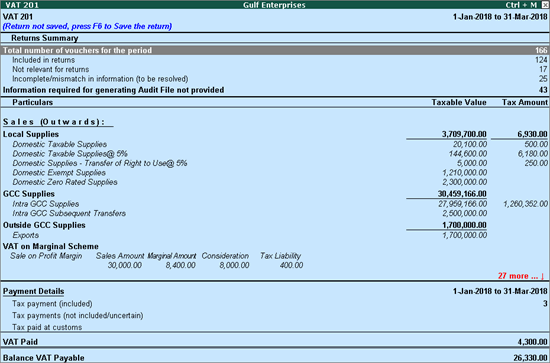550x363 pixels.
Task: Click Domestic Zero Rated value 2,300,000.00
Action: coord(464,182)
